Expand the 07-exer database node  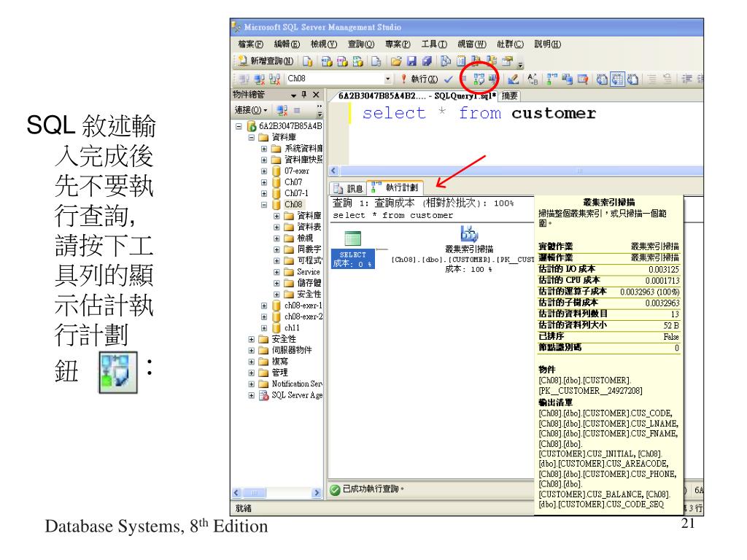264,171
